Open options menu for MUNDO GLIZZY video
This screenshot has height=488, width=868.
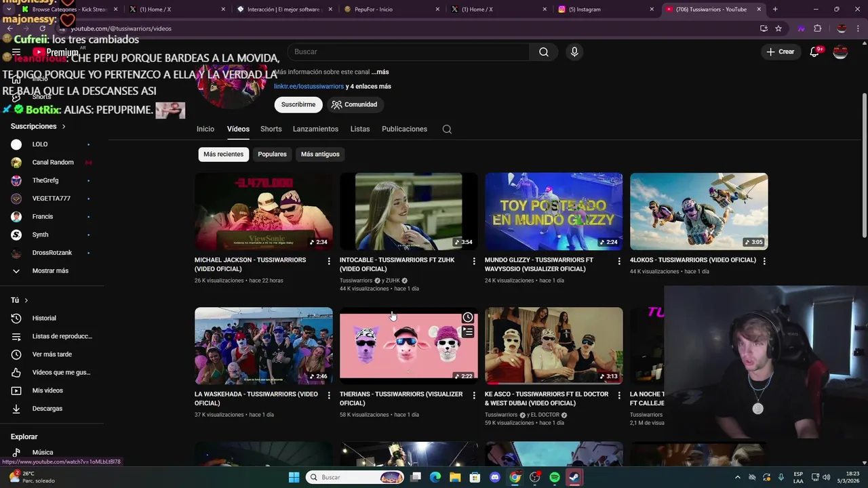coord(619,261)
